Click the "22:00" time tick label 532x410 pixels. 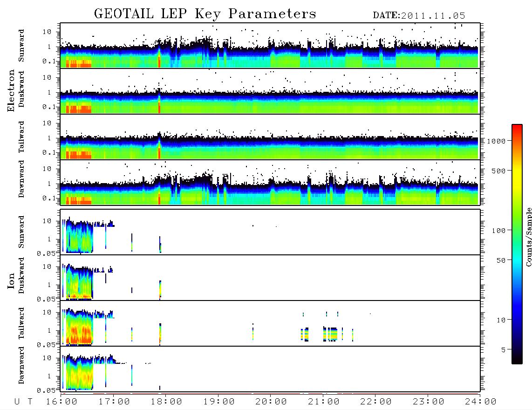coord(376,402)
